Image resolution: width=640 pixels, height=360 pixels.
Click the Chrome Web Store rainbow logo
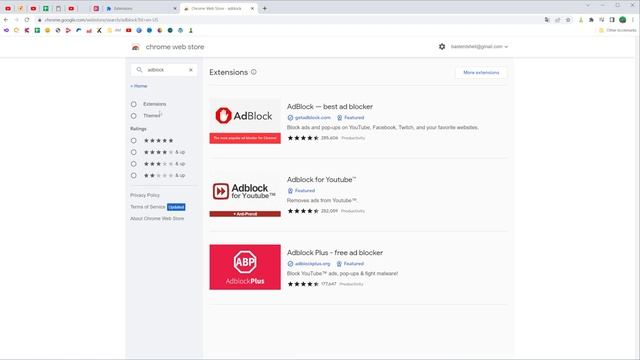coord(136,47)
